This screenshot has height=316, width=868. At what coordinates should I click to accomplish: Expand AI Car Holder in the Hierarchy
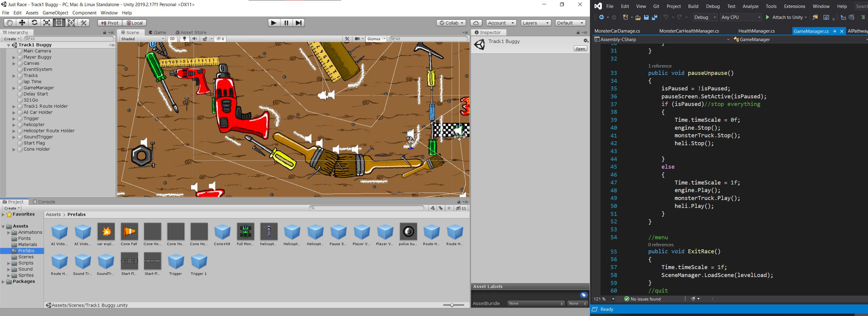(x=13, y=112)
